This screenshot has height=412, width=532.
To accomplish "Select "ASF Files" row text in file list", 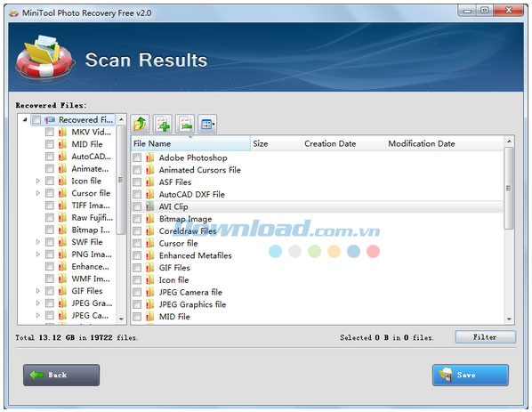I will [175, 182].
